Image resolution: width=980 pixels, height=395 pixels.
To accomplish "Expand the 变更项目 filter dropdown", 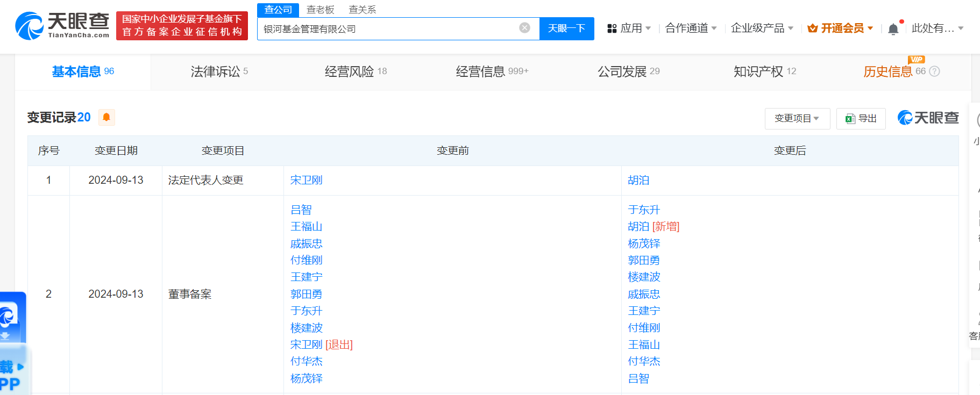I will (797, 118).
